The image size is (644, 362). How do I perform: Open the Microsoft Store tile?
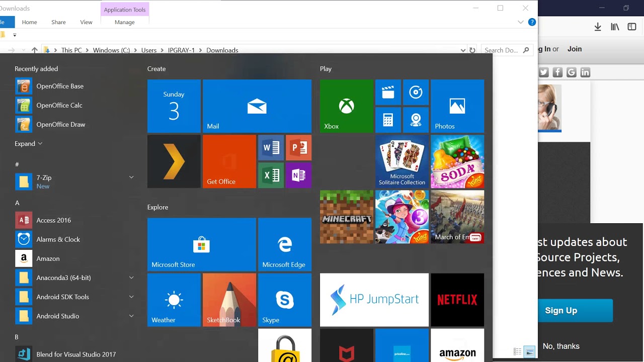pyautogui.click(x=202, y=244)
